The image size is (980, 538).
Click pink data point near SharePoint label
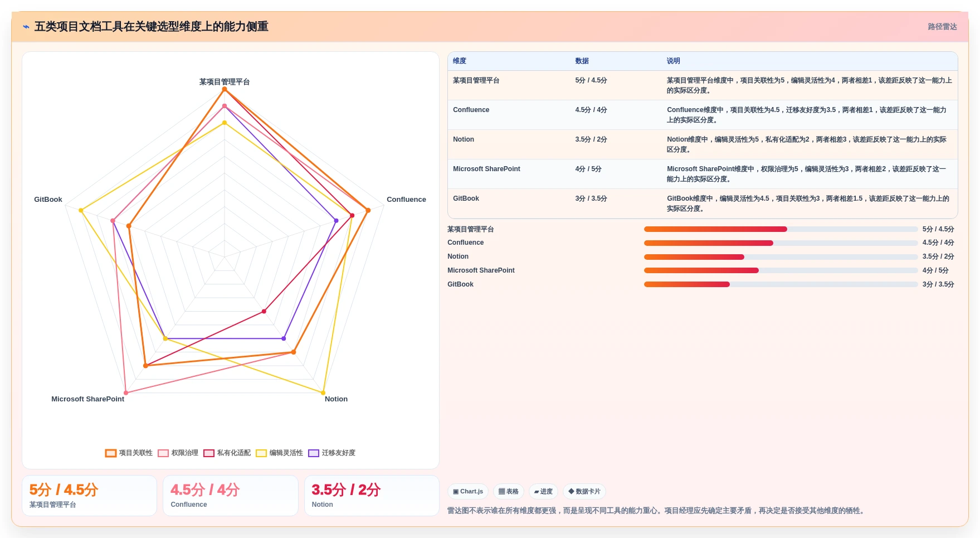[126, 393]
